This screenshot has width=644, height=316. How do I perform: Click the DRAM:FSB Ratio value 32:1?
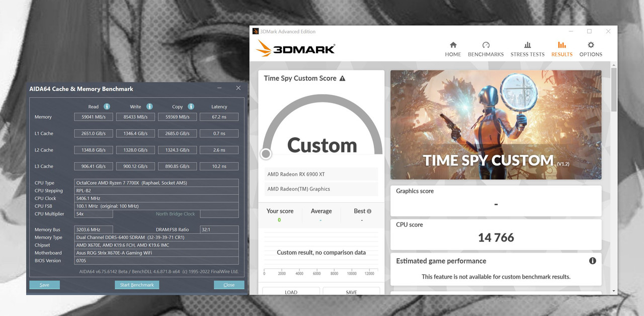pyautogui.click(x=219, y=229)
